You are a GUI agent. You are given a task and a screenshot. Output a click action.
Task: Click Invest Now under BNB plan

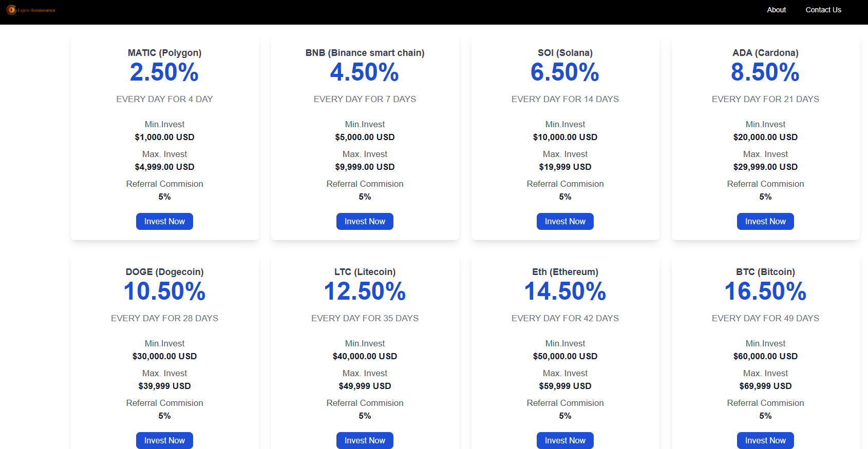point(365,221)
